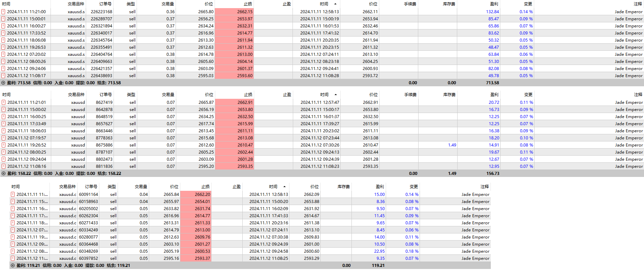Select the document icon of order 226404764
Image resolution: width=644 pixels, height=271 pixels.
click(x=3, y=54)
